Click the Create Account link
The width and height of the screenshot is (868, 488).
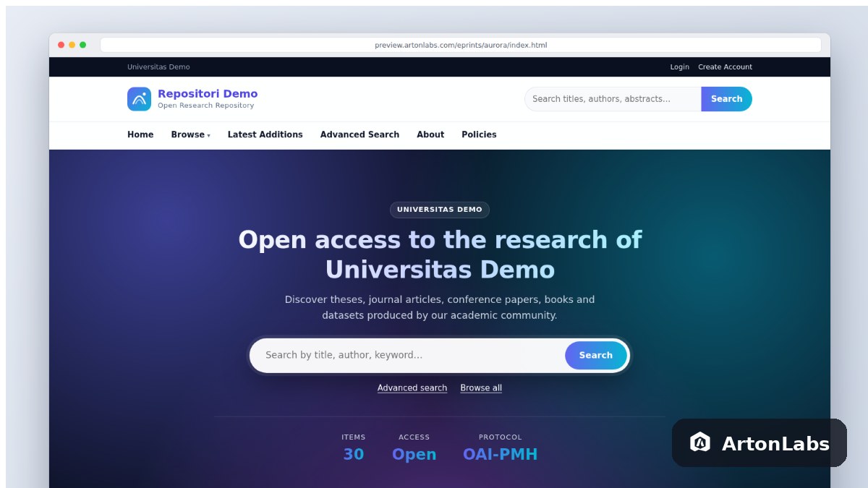[725, 67]
